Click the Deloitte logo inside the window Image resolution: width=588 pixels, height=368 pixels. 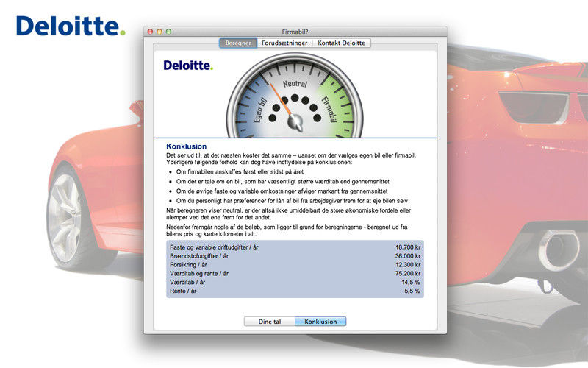(188, 66)
